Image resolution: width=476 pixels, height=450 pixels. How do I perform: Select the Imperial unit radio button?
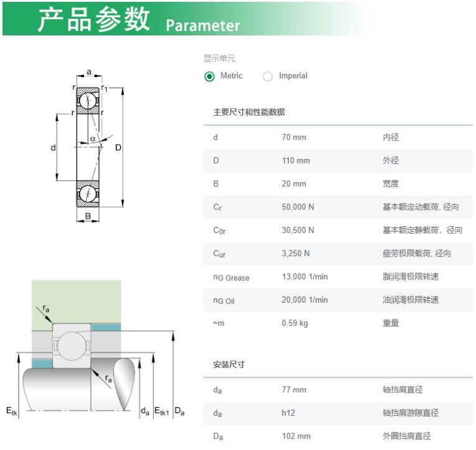(268, 76)
